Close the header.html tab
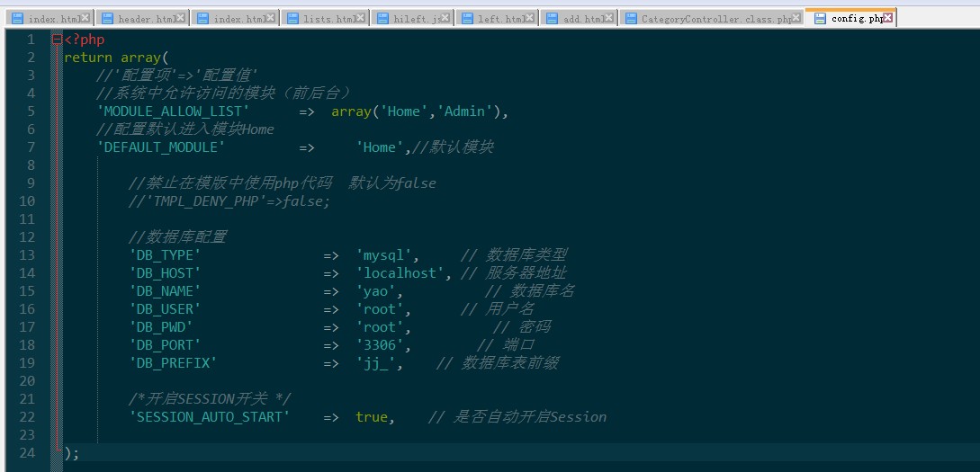This screenshot has width=980, height=472. point(181,18)
